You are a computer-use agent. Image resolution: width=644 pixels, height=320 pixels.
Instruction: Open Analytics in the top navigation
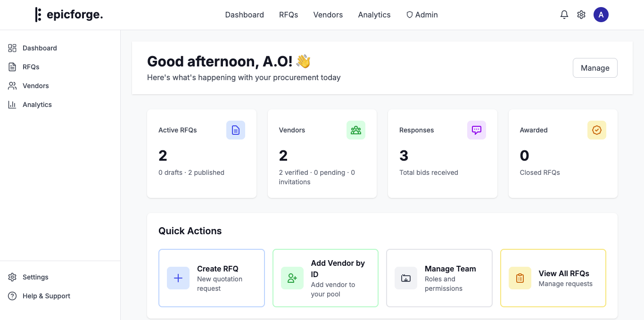coord(374,15)
